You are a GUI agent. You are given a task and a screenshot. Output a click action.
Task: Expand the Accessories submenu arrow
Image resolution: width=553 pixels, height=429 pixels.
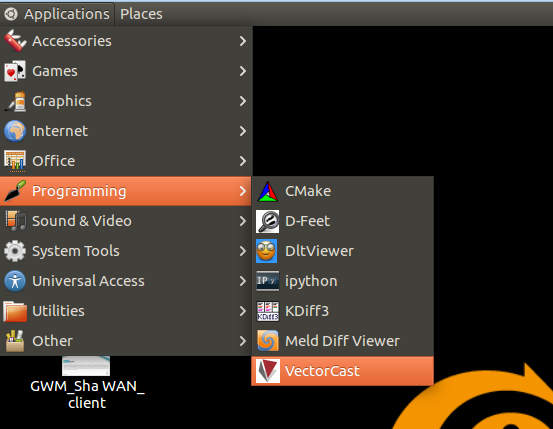243,41
